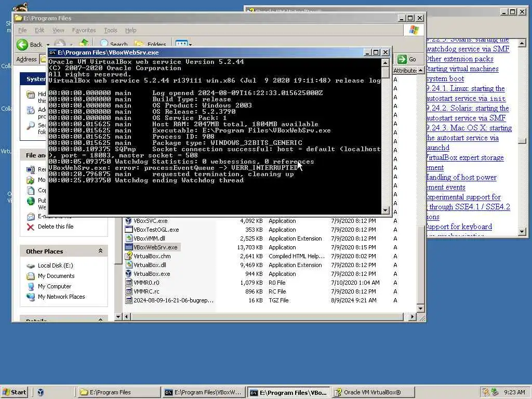Click the Back arrow icon in Explorer

tap(22, 45)
